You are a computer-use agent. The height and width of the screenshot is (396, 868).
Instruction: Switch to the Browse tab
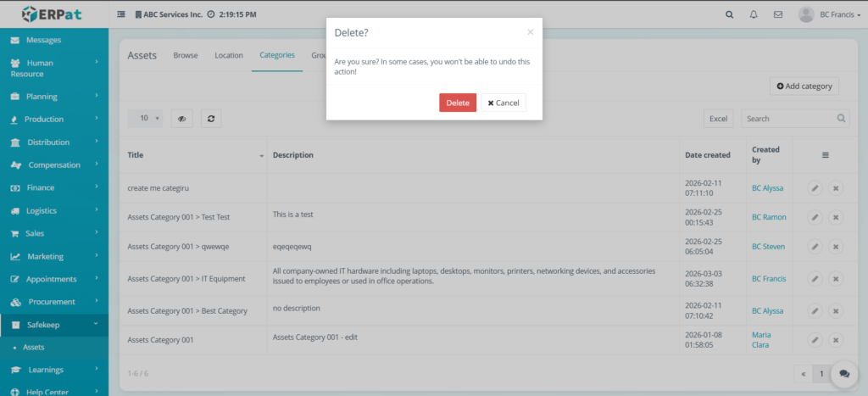coord(186,56)
